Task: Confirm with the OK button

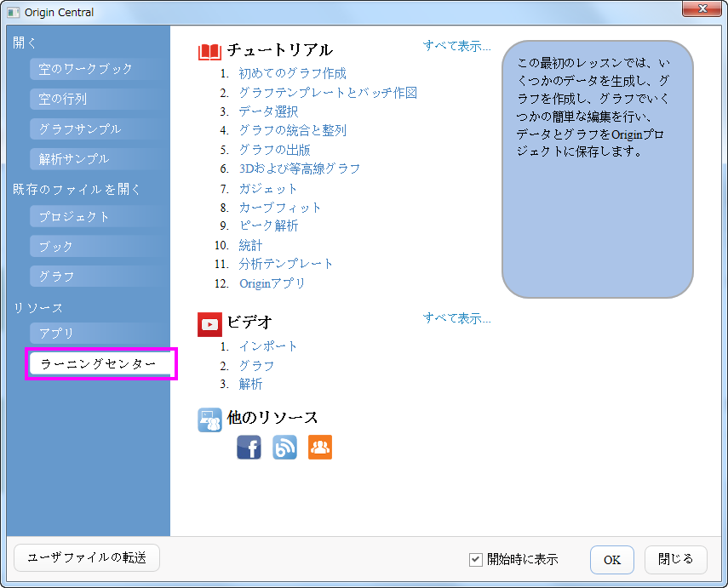Action: coord(612,560)
